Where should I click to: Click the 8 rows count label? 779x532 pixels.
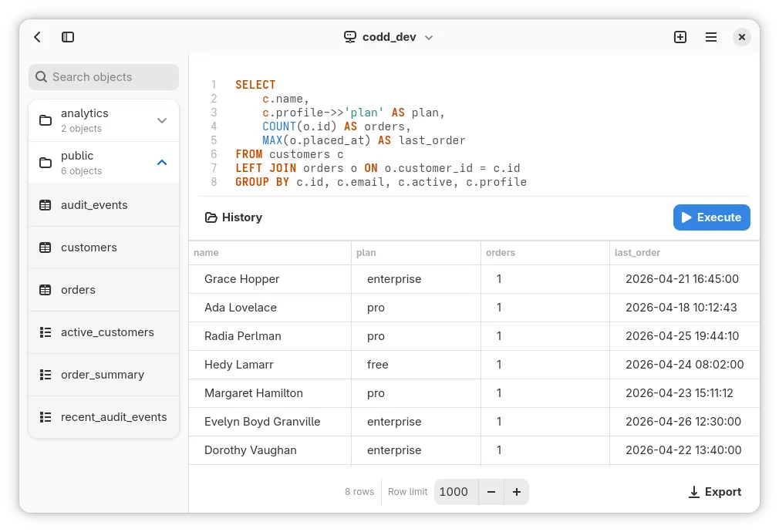coord(359,492)
